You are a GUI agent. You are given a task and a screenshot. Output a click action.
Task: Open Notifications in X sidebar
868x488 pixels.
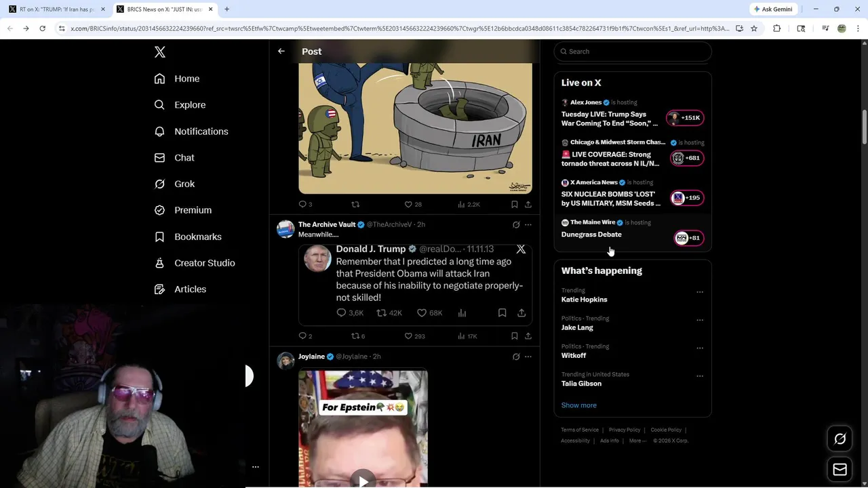pos(191,131)
